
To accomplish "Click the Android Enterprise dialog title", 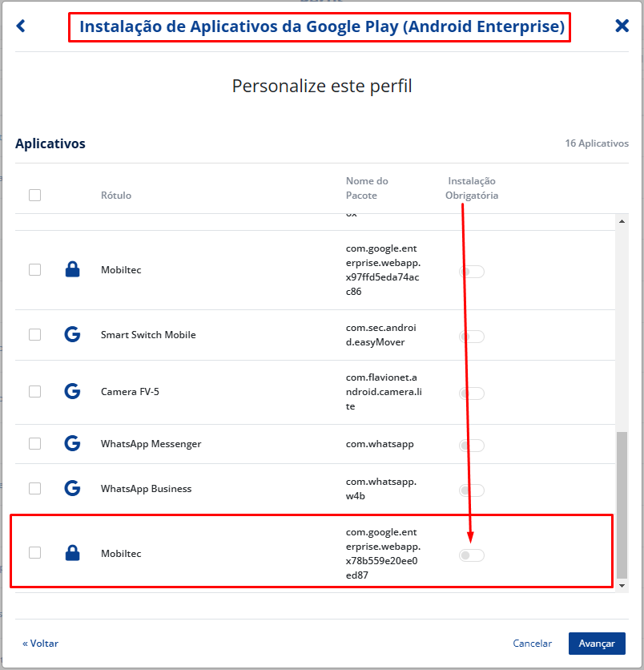I will [x=322, y=26].
